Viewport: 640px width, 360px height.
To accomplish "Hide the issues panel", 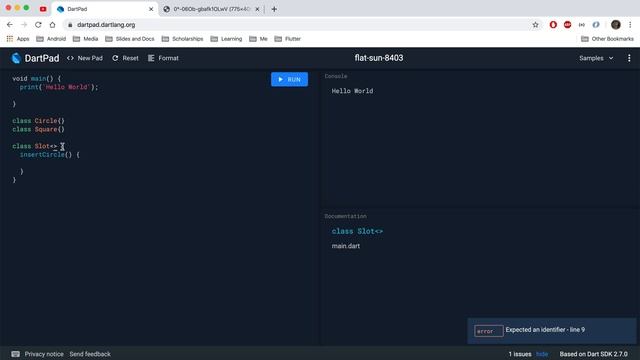I will [x=542, y=354].
